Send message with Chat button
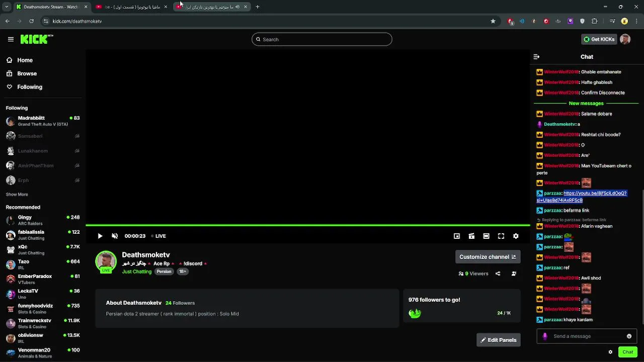Image resolution: width=644 pixels, height=362 pixels. [627, 352]
